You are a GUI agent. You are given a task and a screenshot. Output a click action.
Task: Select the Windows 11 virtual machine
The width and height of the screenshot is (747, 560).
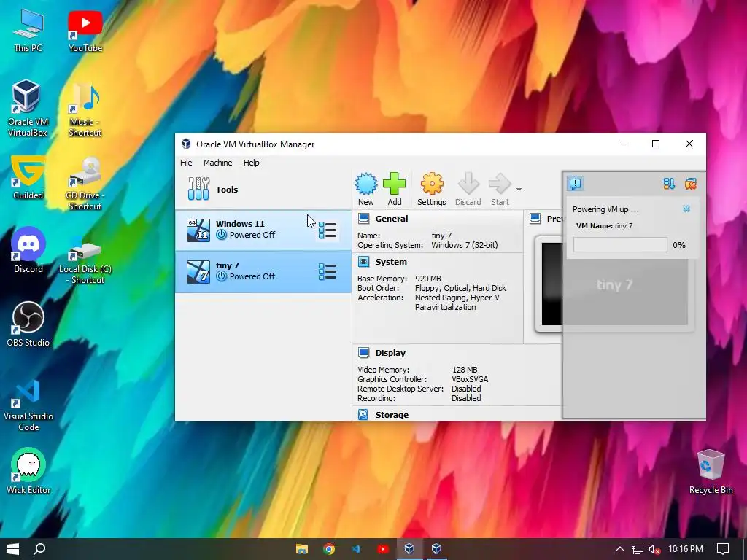click(x=263, y=230)
